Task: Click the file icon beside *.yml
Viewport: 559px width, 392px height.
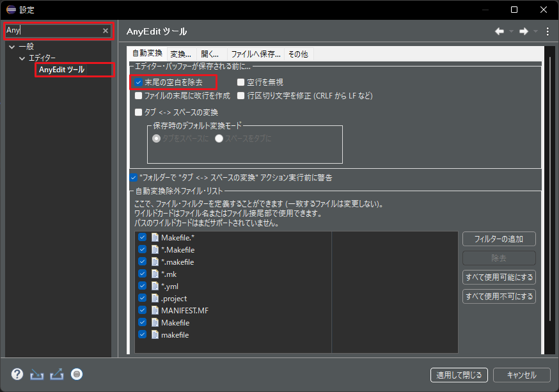Action: tap(155, 286)
